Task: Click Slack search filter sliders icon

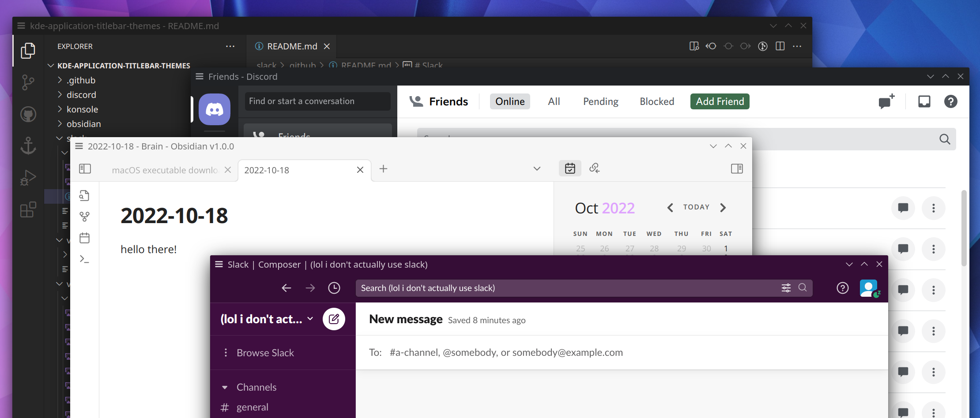Action: (786, 288)
